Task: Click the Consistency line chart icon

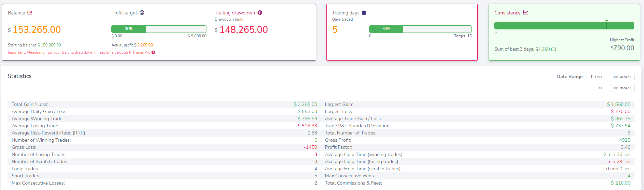Action: [526, 12]
